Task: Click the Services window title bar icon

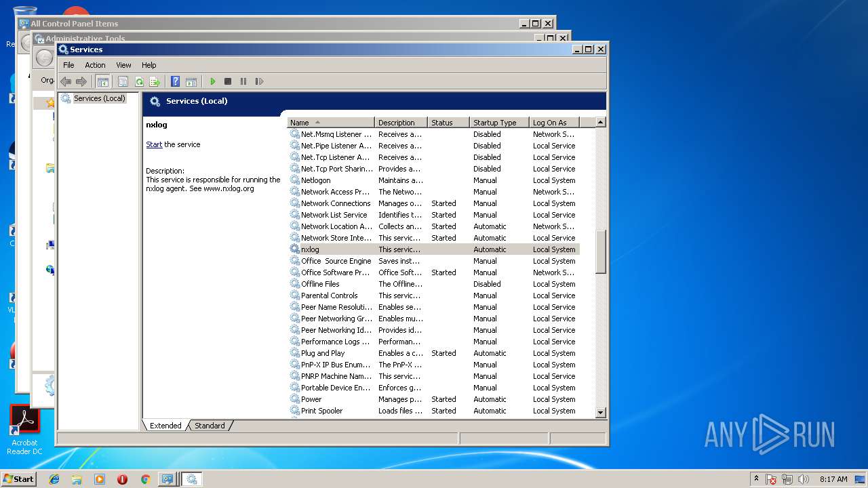Action: [x=64, y=49]
